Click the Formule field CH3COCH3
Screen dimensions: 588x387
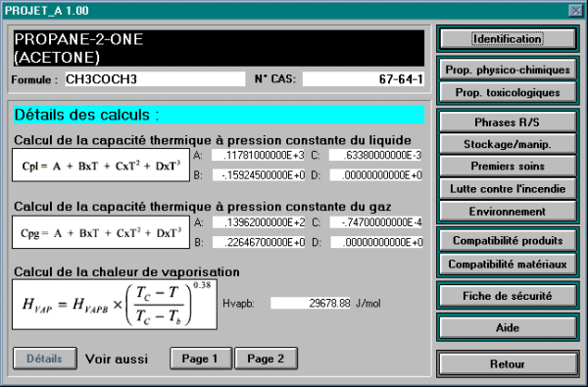tap(155, 79)
